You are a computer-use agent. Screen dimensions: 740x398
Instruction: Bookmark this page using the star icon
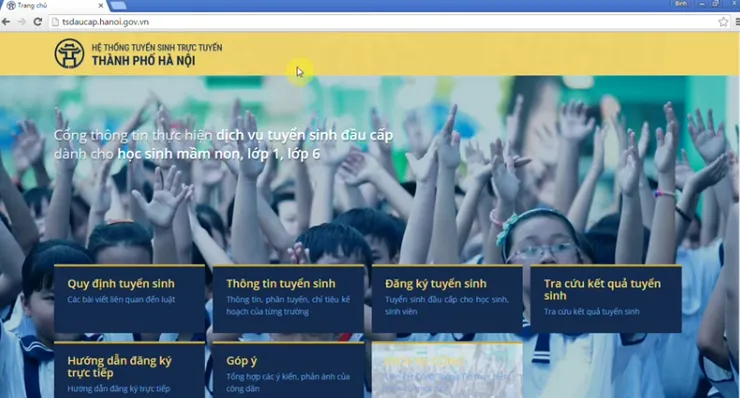[723, 22]
